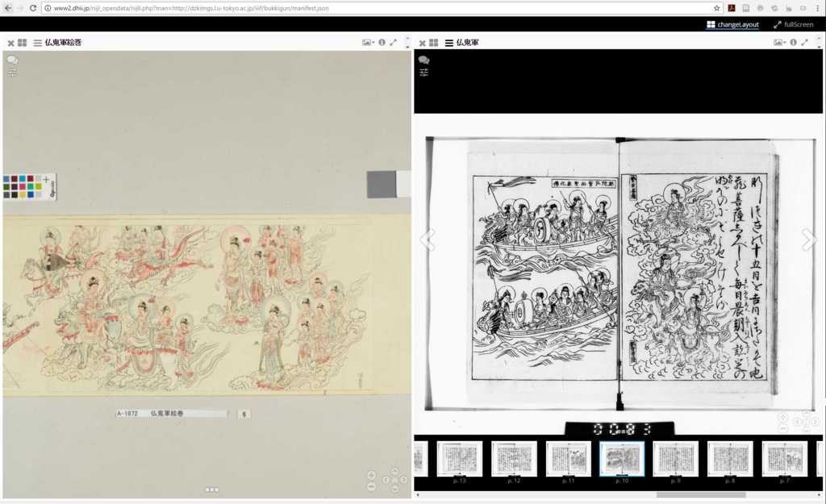Pan down in the right book viewer
The width and height of the screenshot is (826, 504).
[x=806, y=431]
